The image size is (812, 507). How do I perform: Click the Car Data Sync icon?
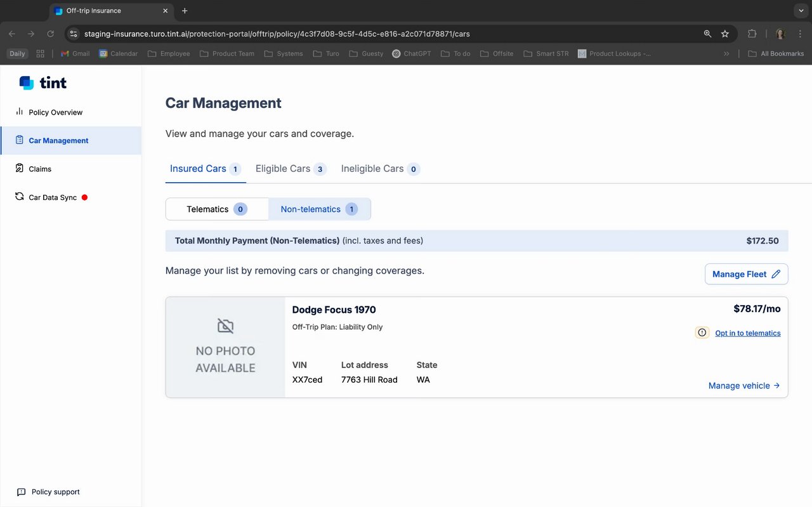(x=20, y=197)
